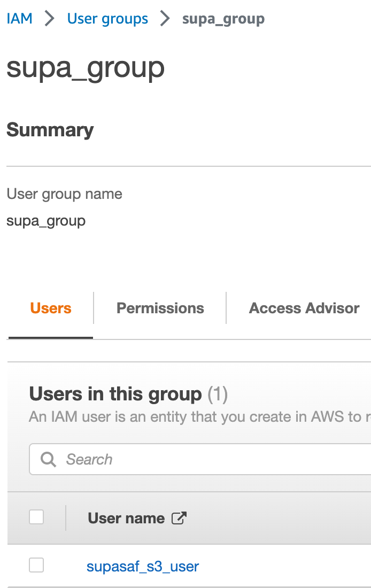371x588 pixels.
Task: Click the Search users input field
Action: pyautogui.click(x=214, y=459)
